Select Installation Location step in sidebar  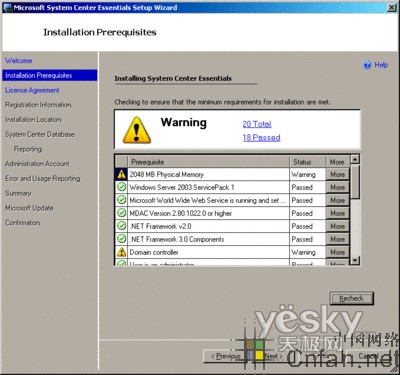pyautogui.click(x=33, y=119)
